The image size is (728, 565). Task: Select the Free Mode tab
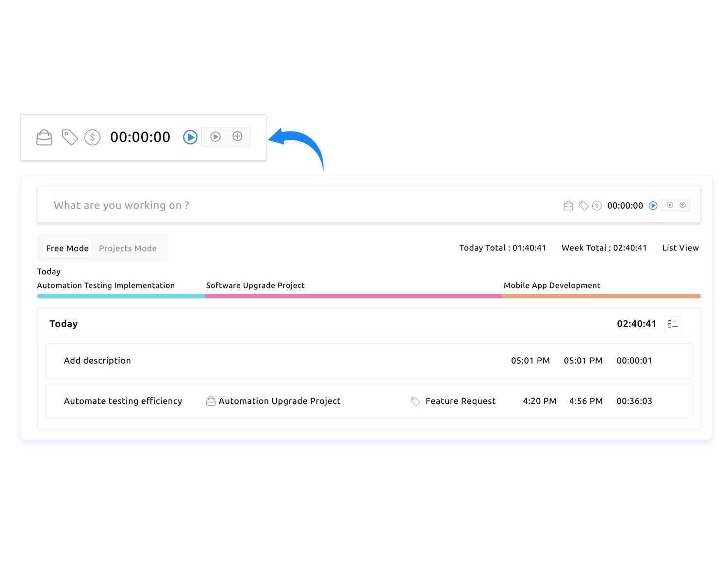click(x=67, y=248)
